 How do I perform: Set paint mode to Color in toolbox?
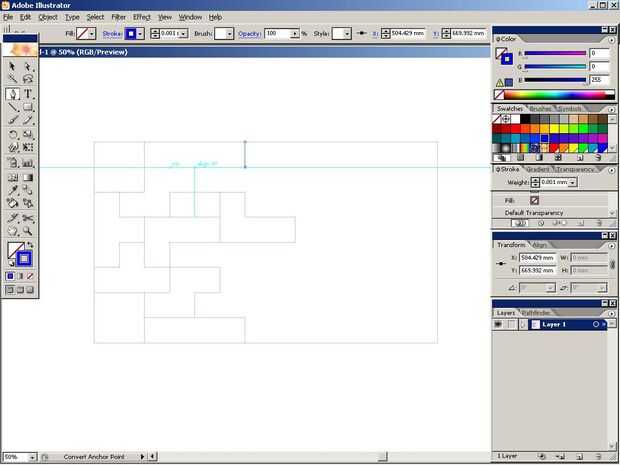(10, 276)
